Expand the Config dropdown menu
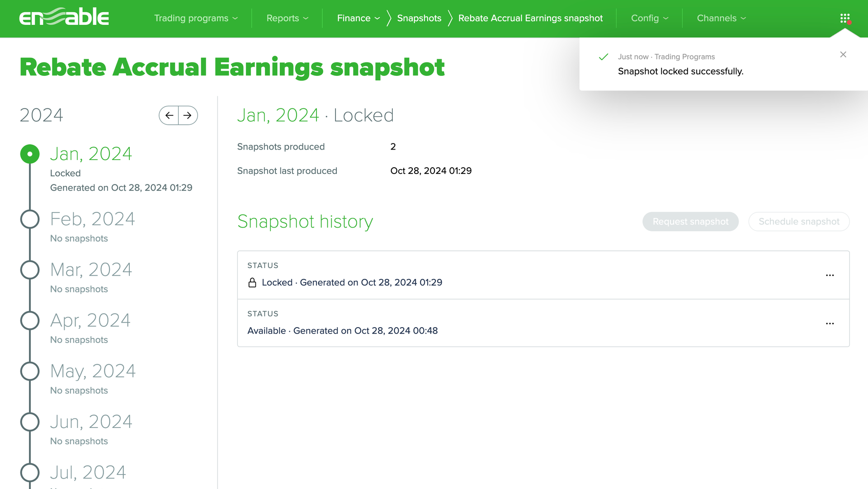Viewport: 868px width, 489px height. tap(649, 18)
